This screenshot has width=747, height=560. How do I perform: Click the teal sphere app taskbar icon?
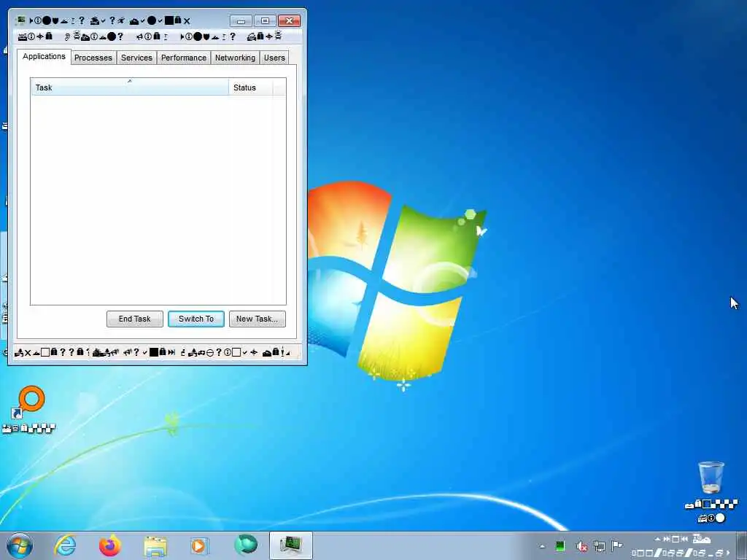[246, 545]
